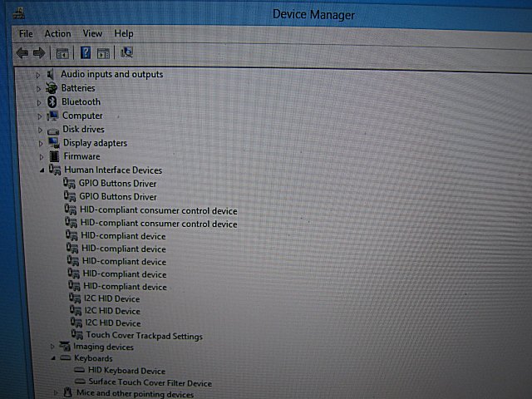This screenshot has width=532, height=399.
Task: Select the first HID-compliant device row
Action: pos(123,236)
